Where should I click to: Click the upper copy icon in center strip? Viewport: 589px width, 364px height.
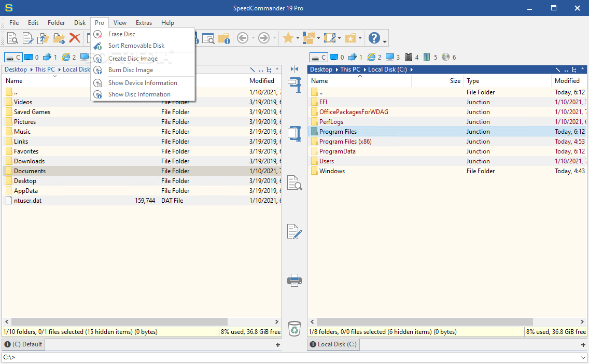pos(294,85)
